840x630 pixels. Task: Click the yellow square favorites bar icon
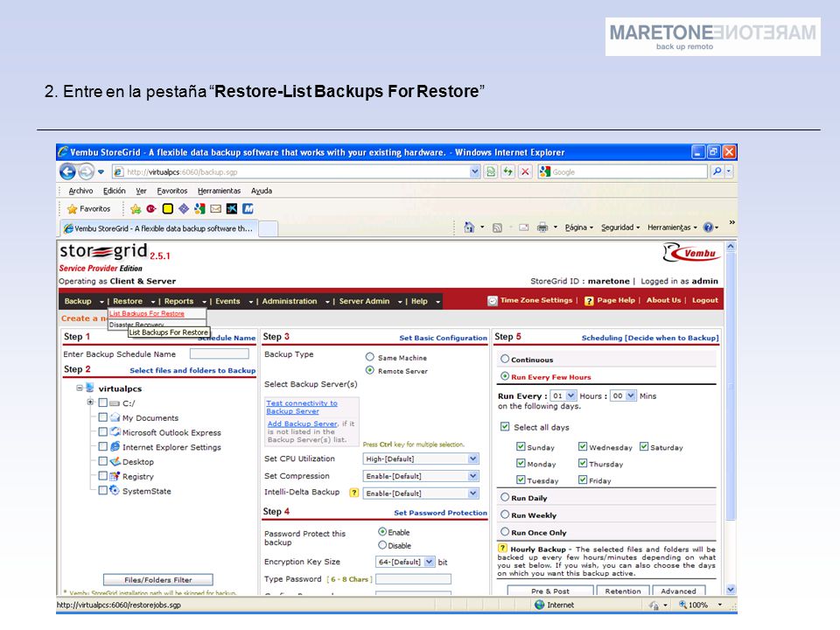168,209
